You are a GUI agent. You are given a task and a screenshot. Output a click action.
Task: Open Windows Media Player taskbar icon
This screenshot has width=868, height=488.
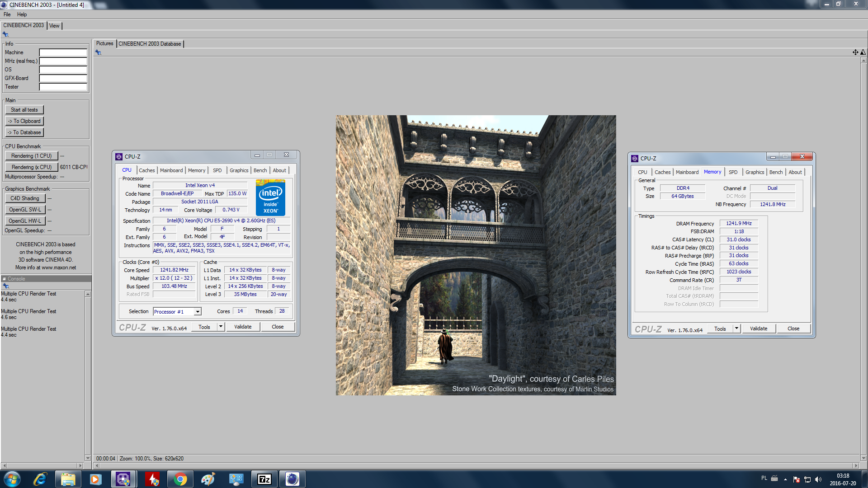point(95,479)
